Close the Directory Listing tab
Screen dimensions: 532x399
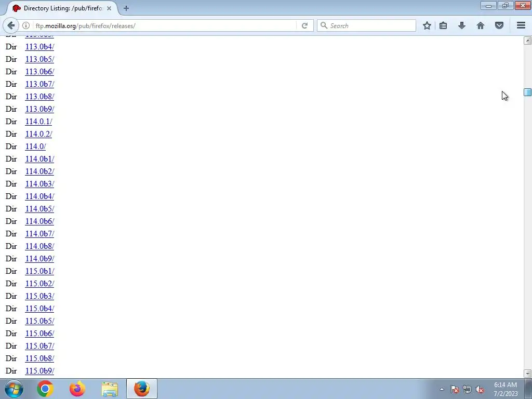(x=109, y=8)
